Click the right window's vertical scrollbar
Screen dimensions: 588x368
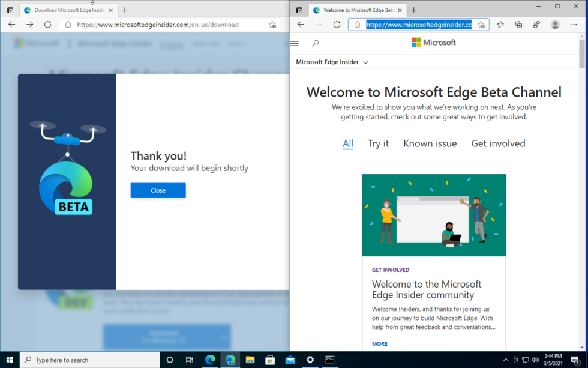582,180
